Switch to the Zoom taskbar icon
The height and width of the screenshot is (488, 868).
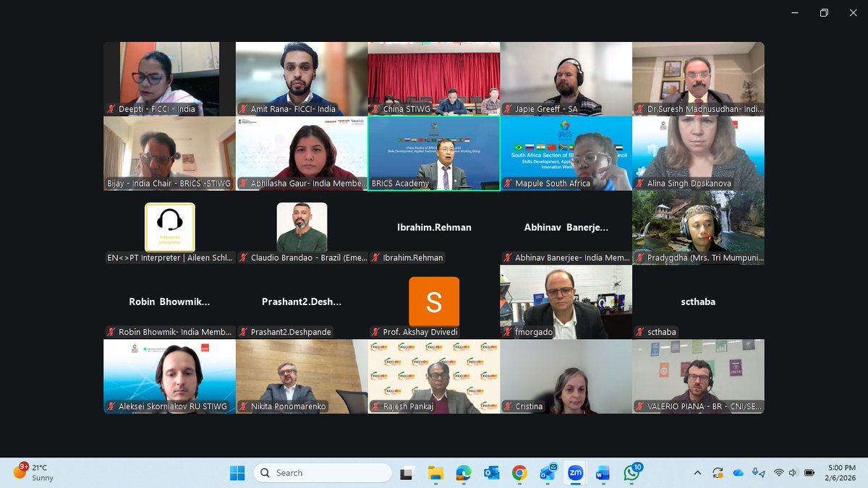point(576,473)
